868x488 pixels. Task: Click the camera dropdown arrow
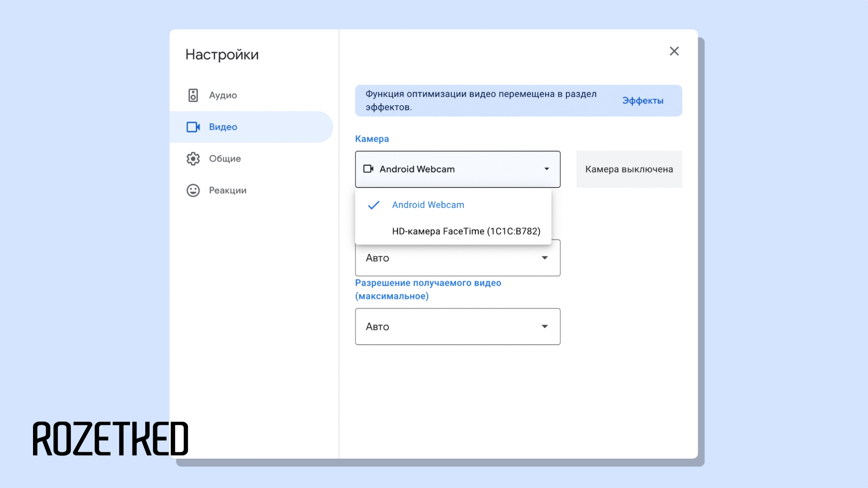tap(547, 169)
